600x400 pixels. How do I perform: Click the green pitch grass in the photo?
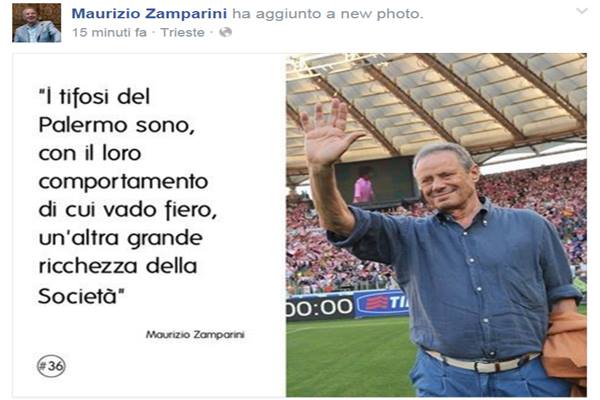tap(348, 356)
